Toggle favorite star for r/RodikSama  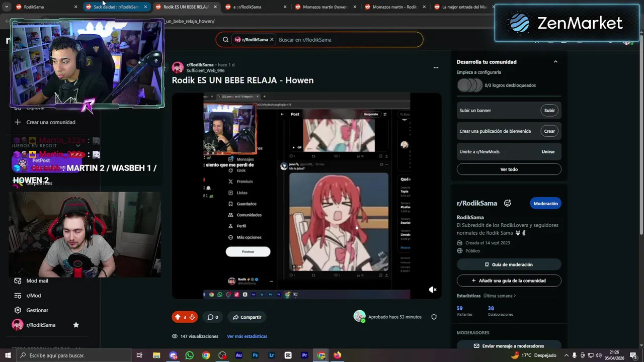tap(76, 325)
